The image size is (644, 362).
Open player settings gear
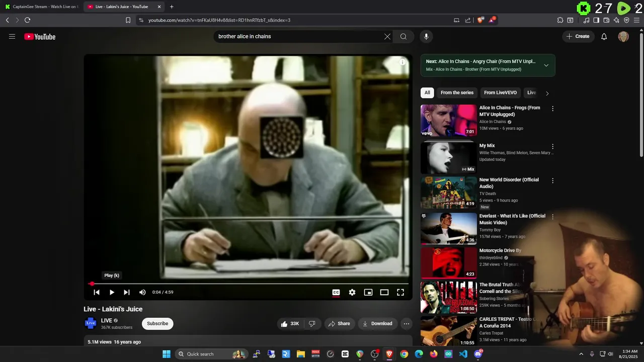[352, 292]
